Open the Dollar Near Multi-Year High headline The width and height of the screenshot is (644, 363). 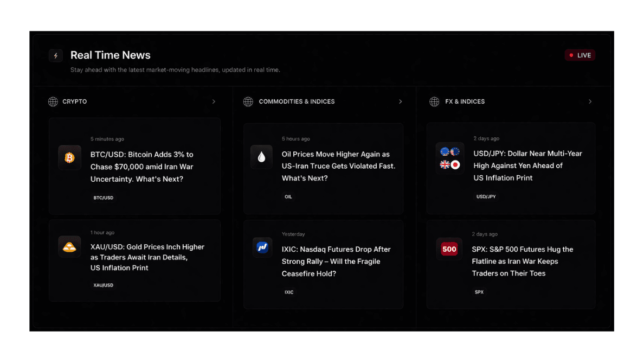coord(527,165)
